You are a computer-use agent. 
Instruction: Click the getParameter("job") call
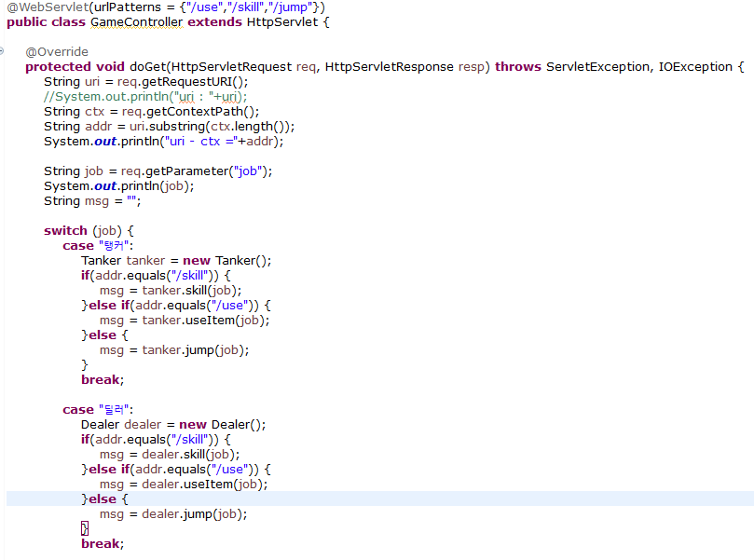[207, 171]
